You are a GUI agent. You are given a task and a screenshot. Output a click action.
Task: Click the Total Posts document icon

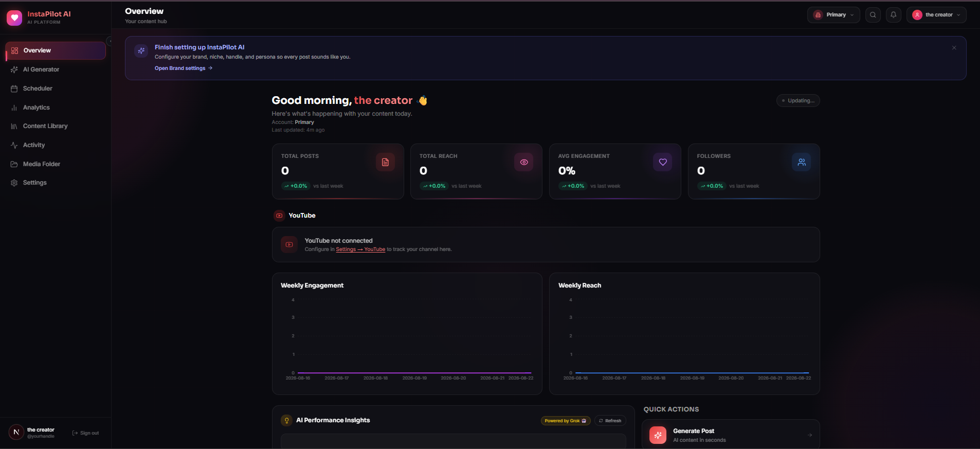pyautogui.click(x=385, y=162)
